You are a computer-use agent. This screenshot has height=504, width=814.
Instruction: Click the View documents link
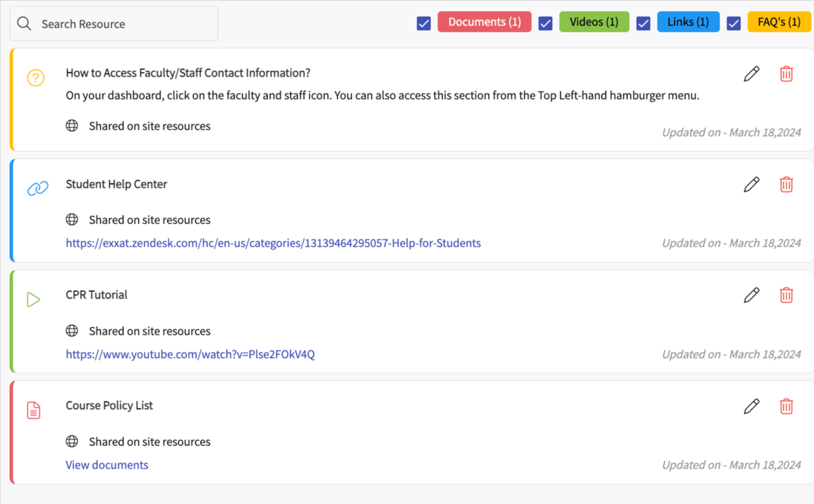[107, 465]
